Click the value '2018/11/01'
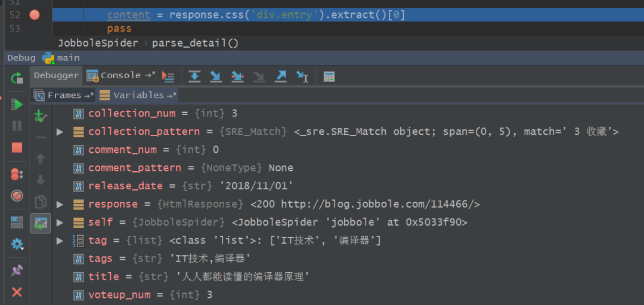 pos(256,186)
